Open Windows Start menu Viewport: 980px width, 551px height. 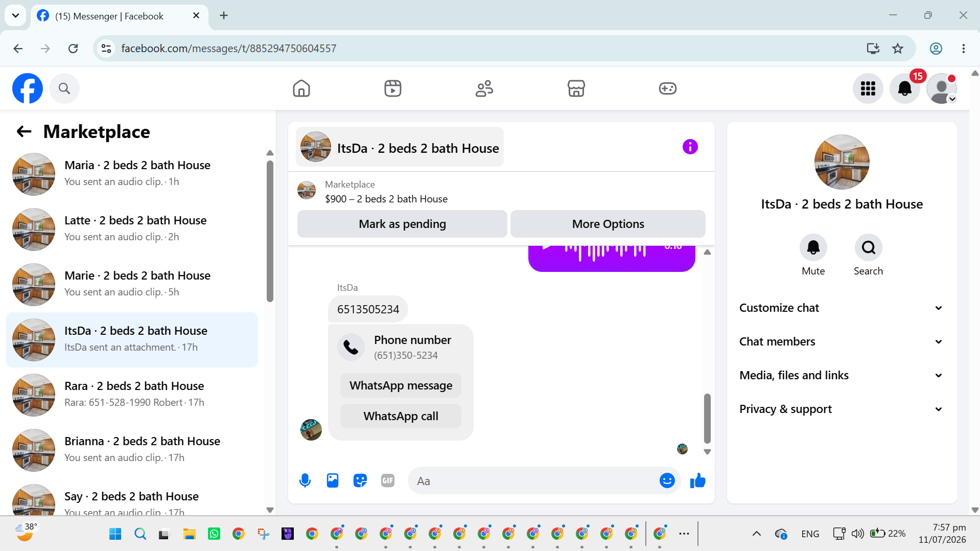(115, 534)
